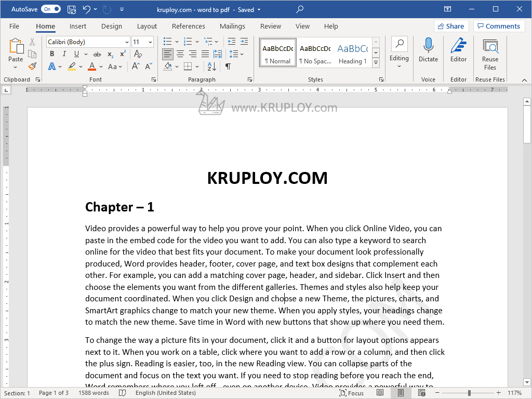Screen dimensions: 532x399
Task: Open the Editor pen icon
Action: (x=458, y=50)
